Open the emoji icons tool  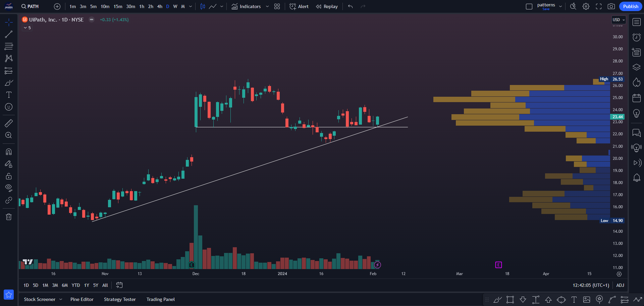pos(9,107)
